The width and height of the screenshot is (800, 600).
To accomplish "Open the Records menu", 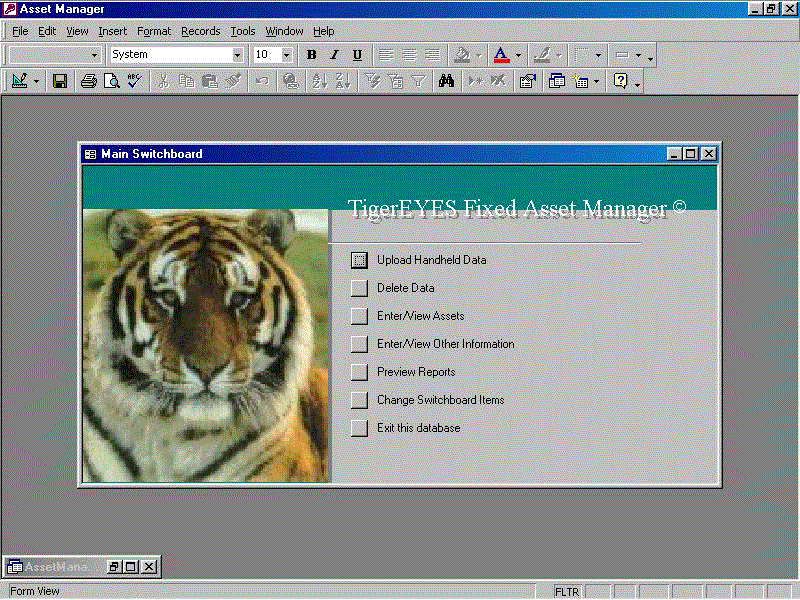I will tap(201, 32).
